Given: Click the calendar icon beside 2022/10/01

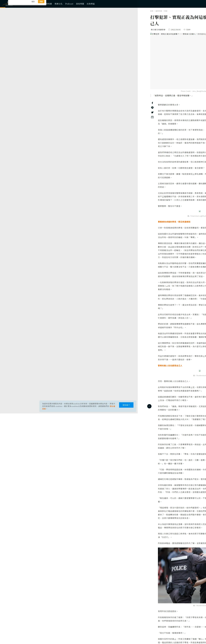Looking at the screenshot, I should (169, 30).
